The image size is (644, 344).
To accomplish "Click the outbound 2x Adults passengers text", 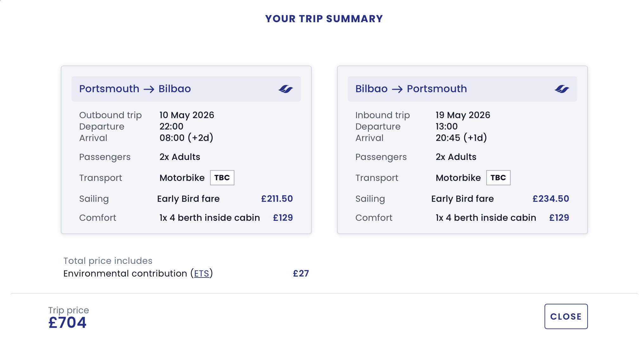I will point(180,157).
